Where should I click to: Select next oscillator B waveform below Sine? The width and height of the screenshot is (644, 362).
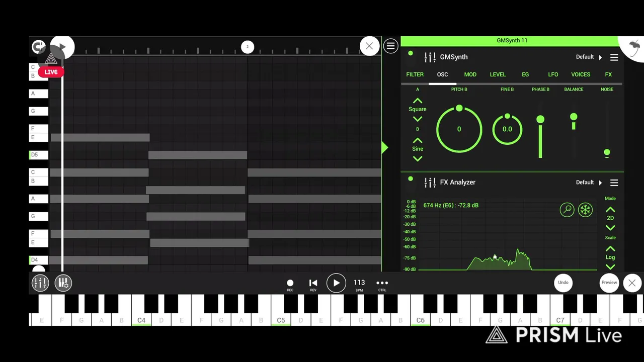pyautogui.click(x=417, y=159)
